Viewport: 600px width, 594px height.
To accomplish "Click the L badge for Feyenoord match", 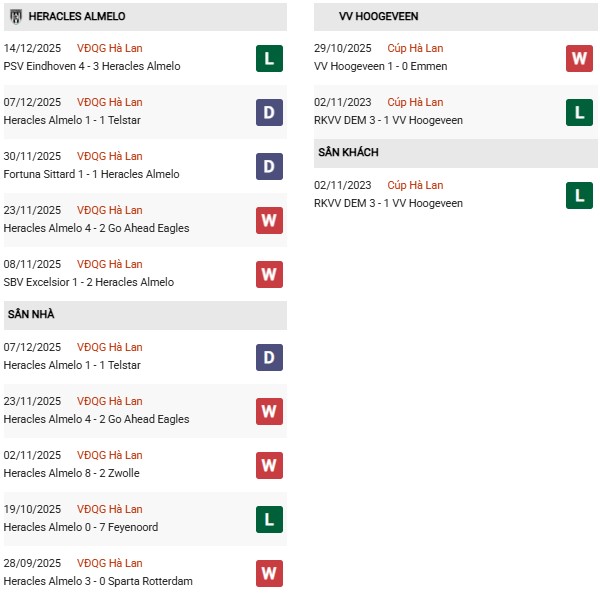I will (269, 519).
